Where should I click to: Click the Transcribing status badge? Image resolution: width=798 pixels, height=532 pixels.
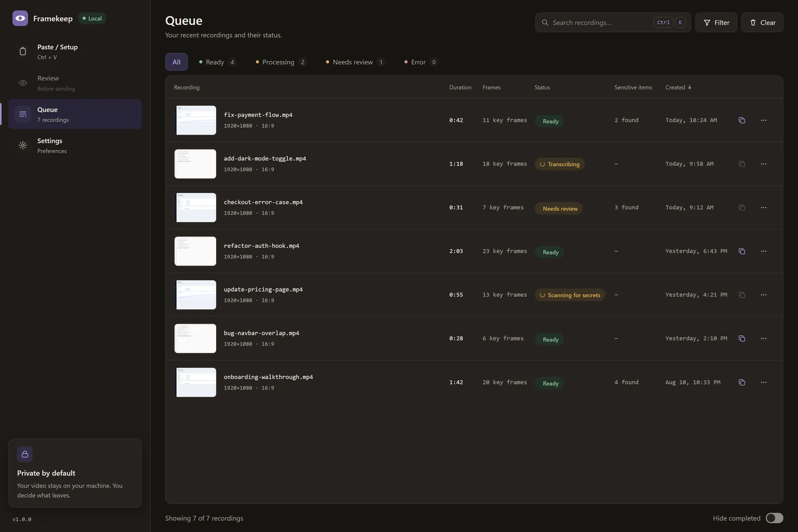[x=560, y=164]
